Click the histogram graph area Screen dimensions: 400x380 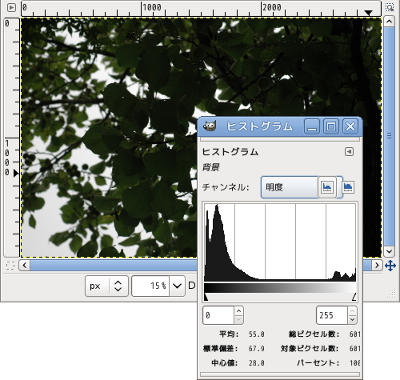[x=280, y=242]
